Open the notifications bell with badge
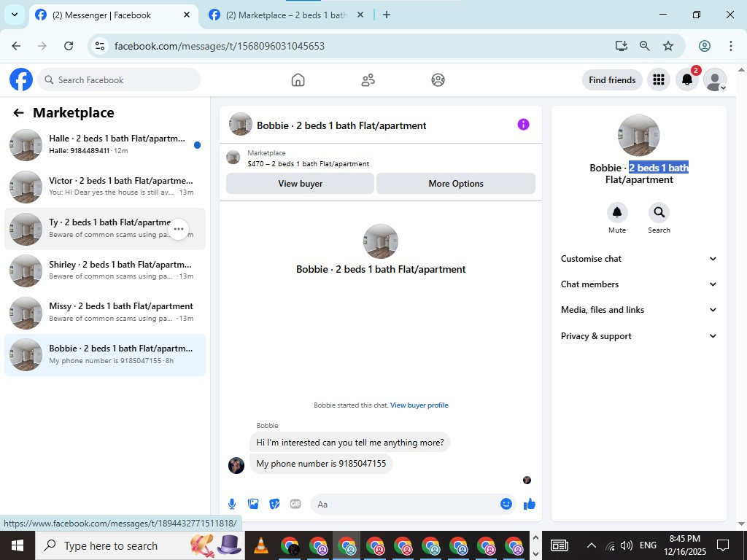Image resolution: width=747 pixels, height=560 pixels. pos(687,79)
